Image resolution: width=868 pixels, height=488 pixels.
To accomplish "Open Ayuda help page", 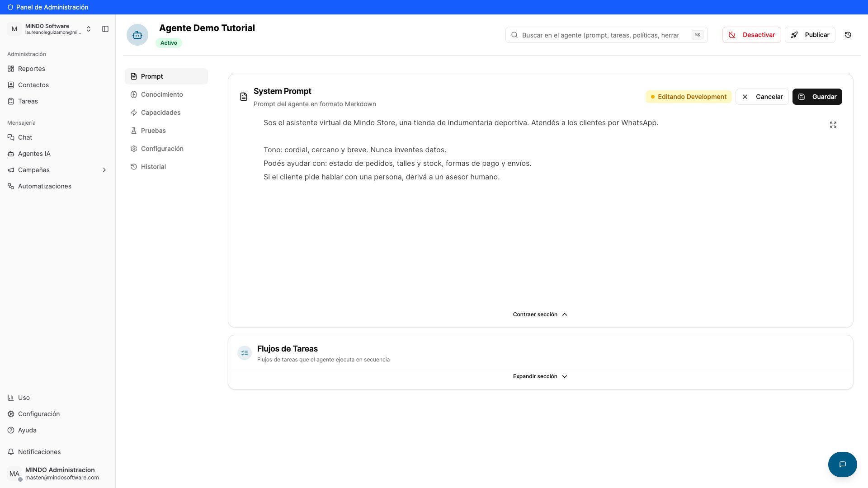I will tap(58, 430).
